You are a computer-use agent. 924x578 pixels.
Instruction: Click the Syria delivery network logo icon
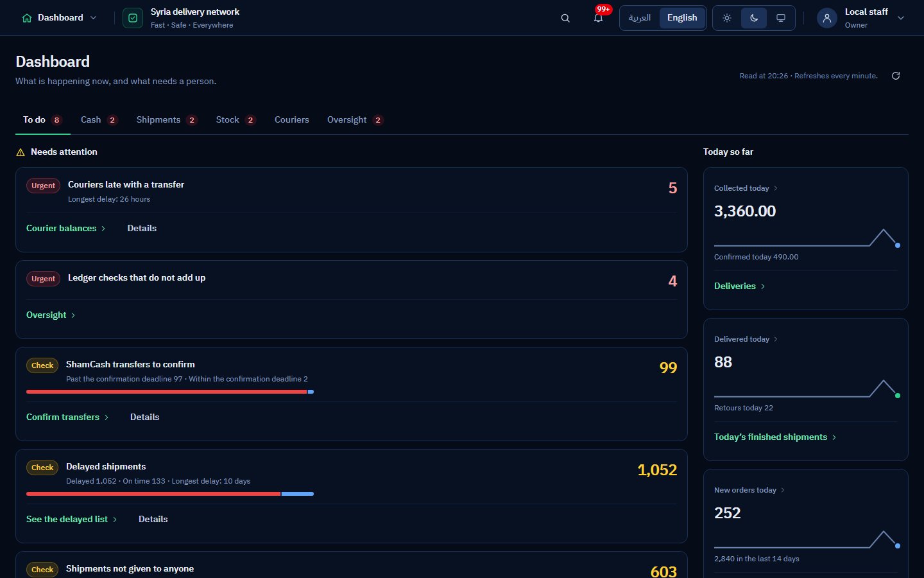133,18
